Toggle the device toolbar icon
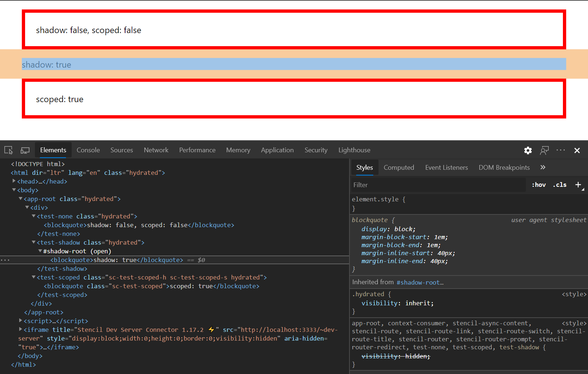 (x=25, y=150)
